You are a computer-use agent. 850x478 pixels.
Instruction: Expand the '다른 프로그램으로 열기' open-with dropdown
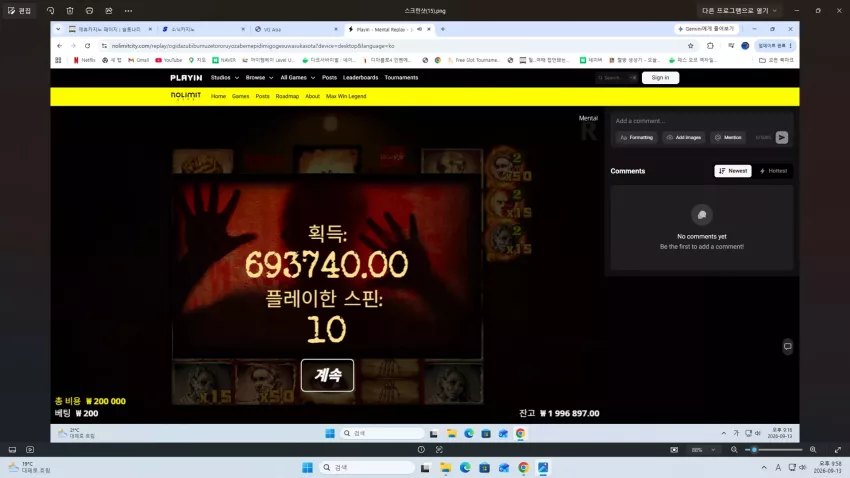click(x=739, y=10)
